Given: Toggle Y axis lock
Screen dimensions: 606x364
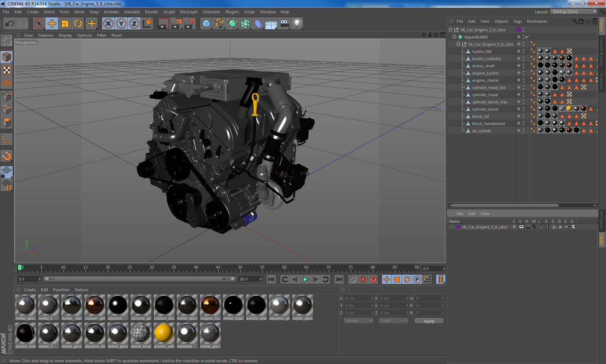Looking at the screenshot, I should [121, 24].
